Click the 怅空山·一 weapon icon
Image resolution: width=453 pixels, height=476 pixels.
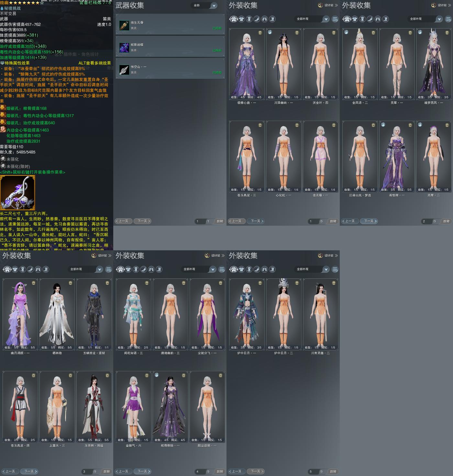[124, 70]
